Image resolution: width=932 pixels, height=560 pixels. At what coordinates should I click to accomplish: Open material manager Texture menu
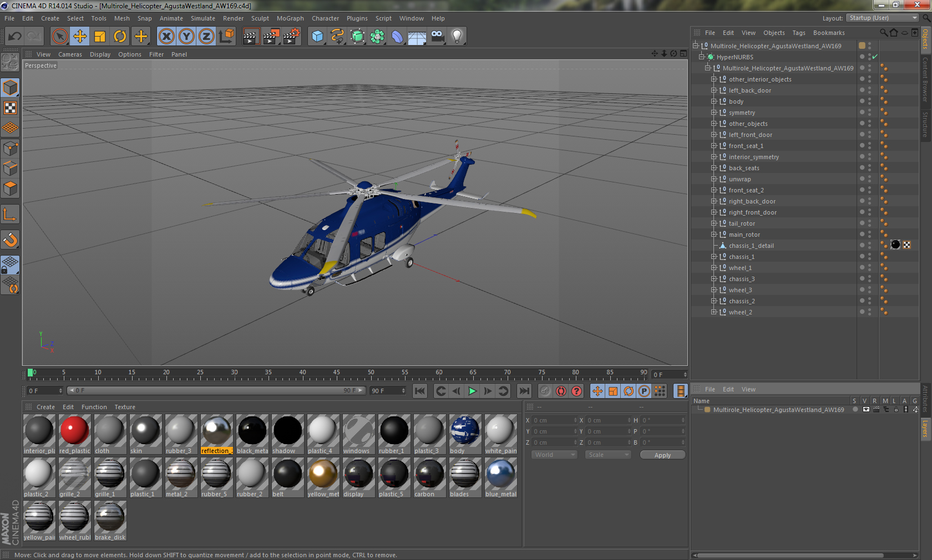coord(125,407)
